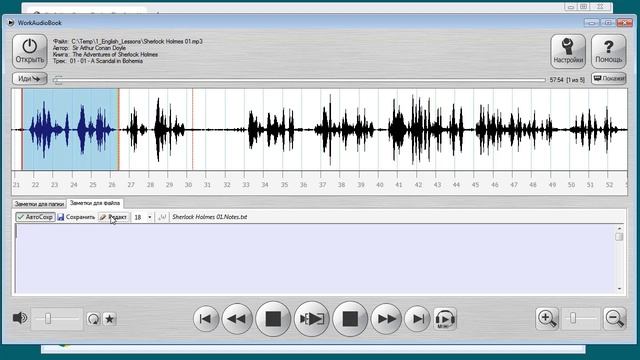Image resolution: width=640 pixels, height=360 pixels.
Task: Click the Книга: Adventures of Sherlock Holmes line
Action: coord(105,54)
